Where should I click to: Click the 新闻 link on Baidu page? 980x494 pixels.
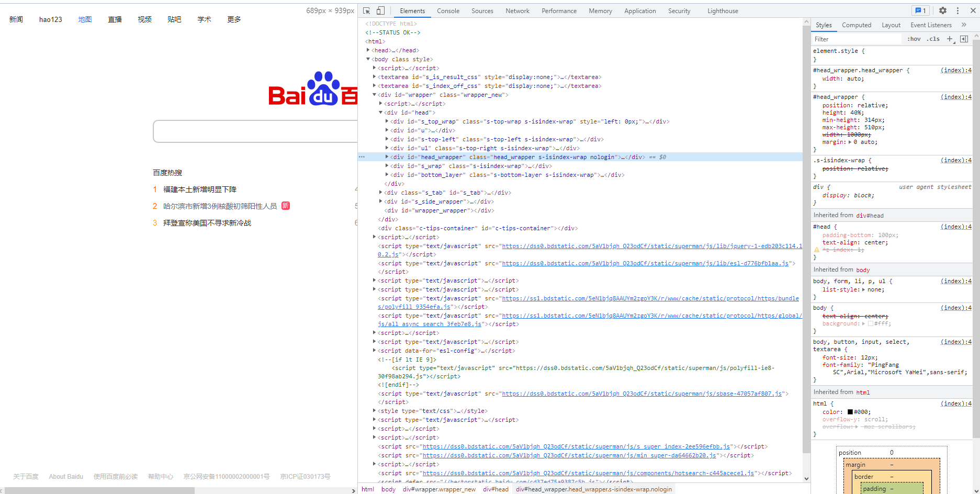(16, 19)
